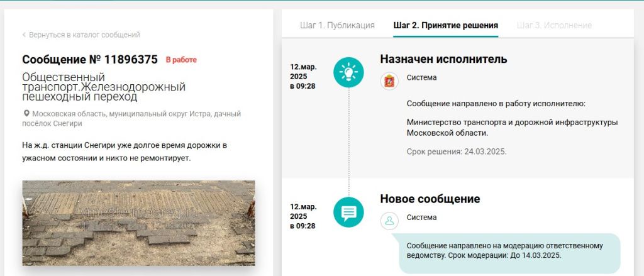
Task: Click the back chevron before Вернуться в каталог
Action: tap(25, 35)
